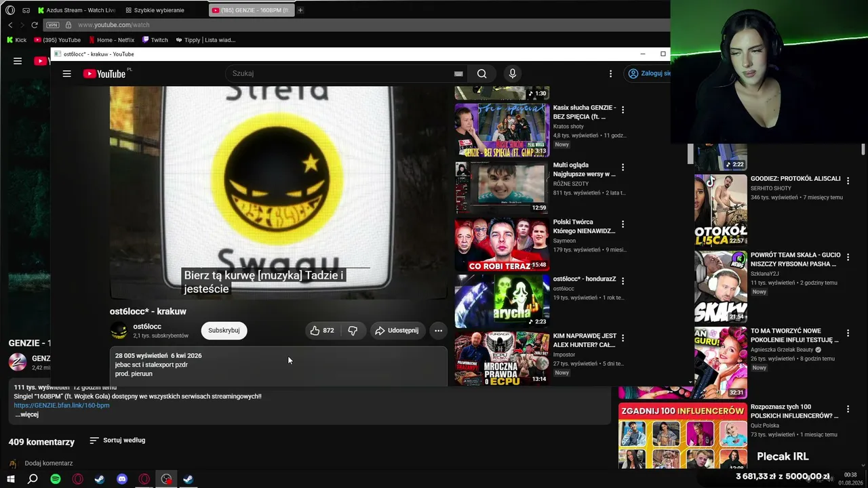This screenshot has width=868, height=488.
Task: Dislike the video with thumbs-down icon
Action: (353, 331)
